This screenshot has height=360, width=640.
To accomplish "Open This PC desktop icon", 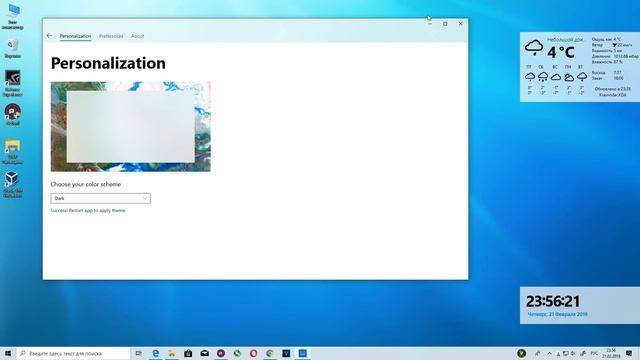I will coord(13,17).
